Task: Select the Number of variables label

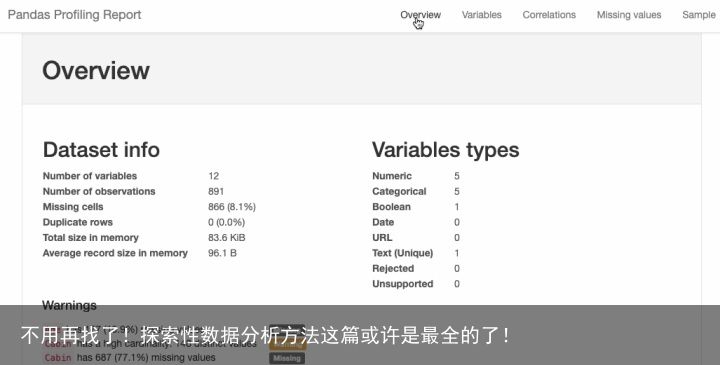Action: (90, 176)
